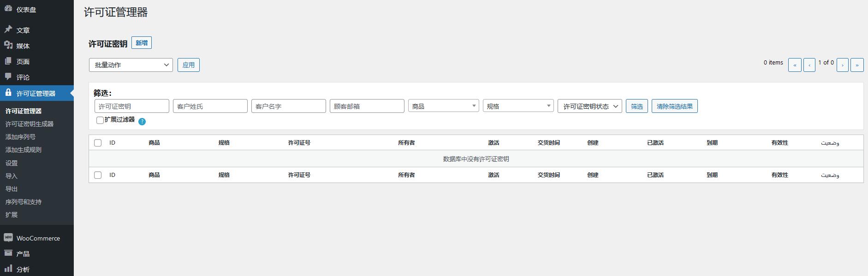Go to 添加生成规则 in sidebar submenu
The image size is (868, 276).
click(x=24, y=150)
